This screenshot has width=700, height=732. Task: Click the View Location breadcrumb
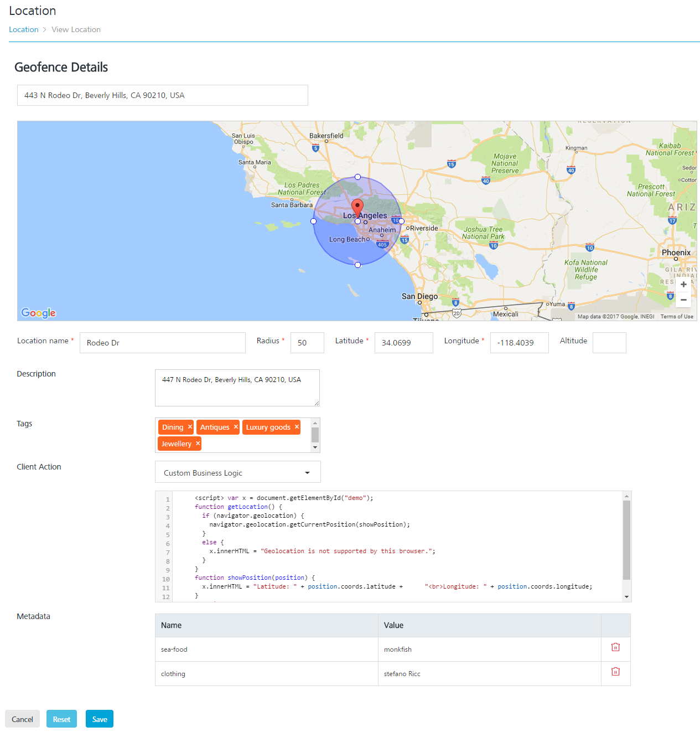76,29
